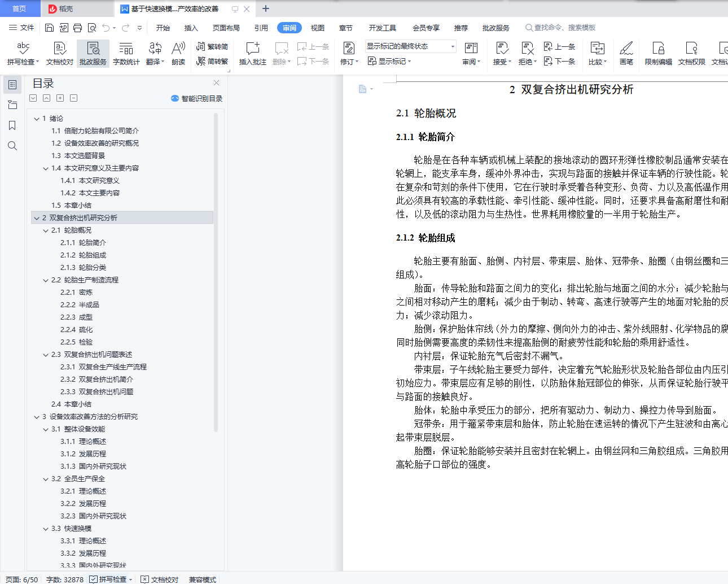This screenshot has height=584, width=728.
Task: Click the print icon in quick access bar
Action: point(77,28)
